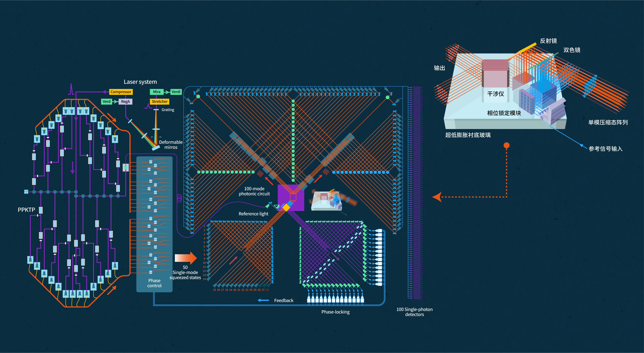Click the number 1 input mode label
The image size is (644, 353).
(204, 226)
